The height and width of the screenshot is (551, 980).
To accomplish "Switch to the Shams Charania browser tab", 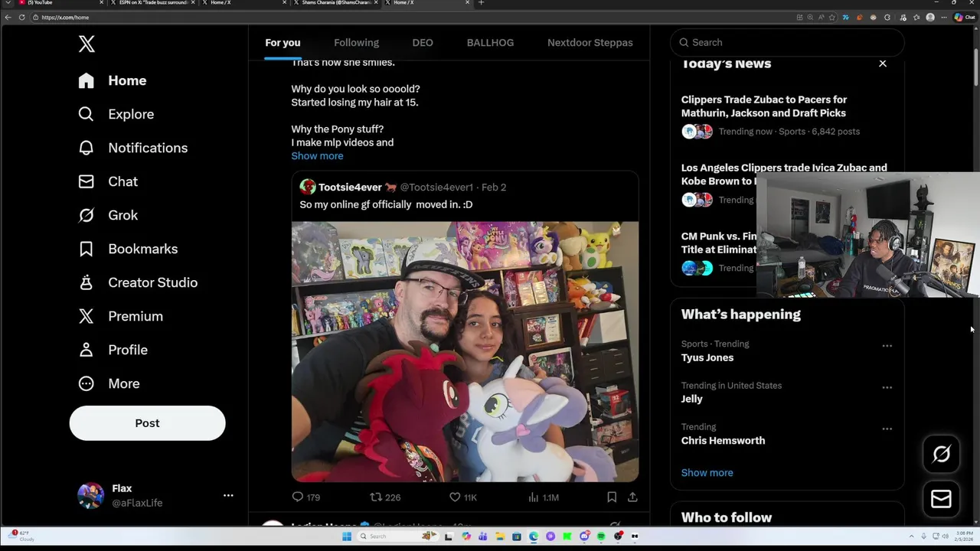I will coord(337,3).
